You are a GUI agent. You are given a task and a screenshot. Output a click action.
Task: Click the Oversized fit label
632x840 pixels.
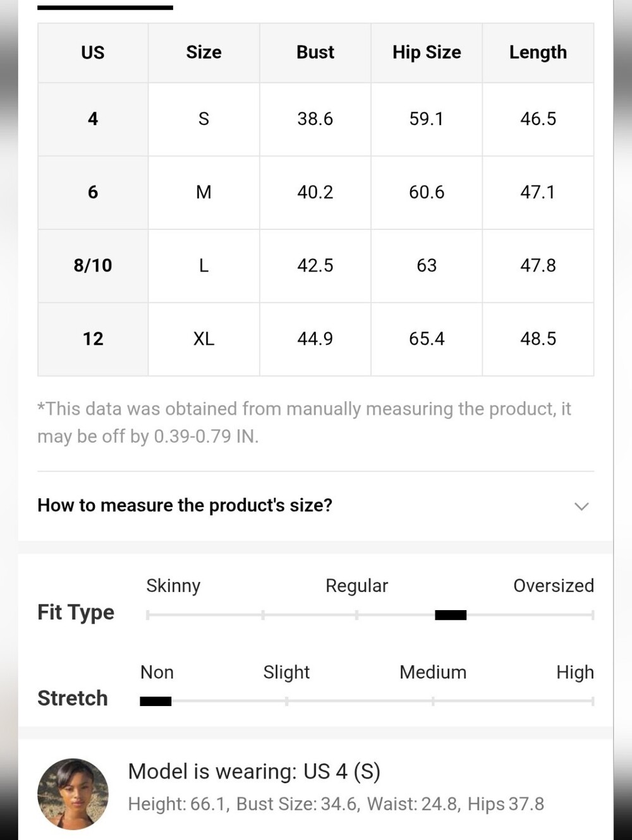[554, 585]
